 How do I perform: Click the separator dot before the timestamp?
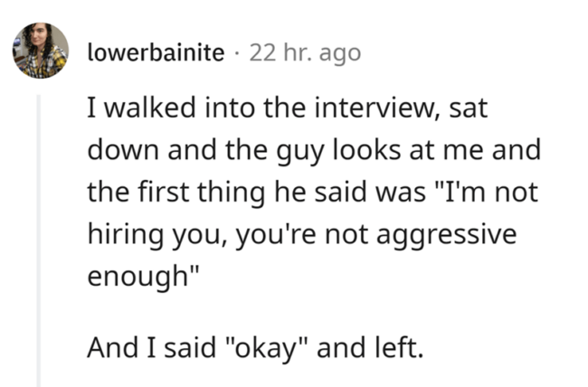coord(237,52)
